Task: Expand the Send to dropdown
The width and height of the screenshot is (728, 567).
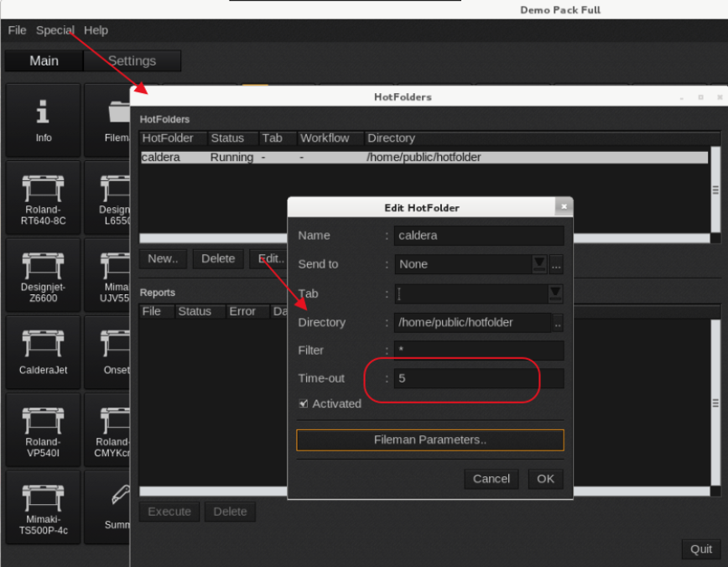Action: (539, 264)
